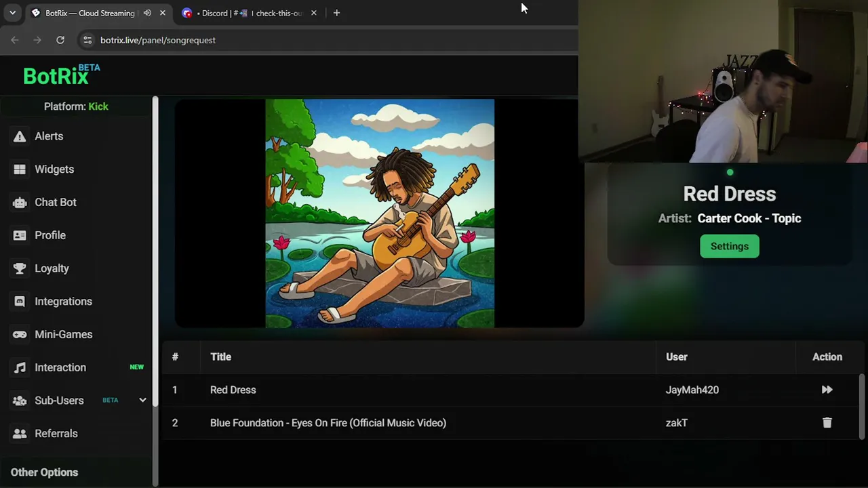The height and width of the screenshot is (488, 868).
Task: Click the user JayMah420
Action: click(x=692, y=390)
